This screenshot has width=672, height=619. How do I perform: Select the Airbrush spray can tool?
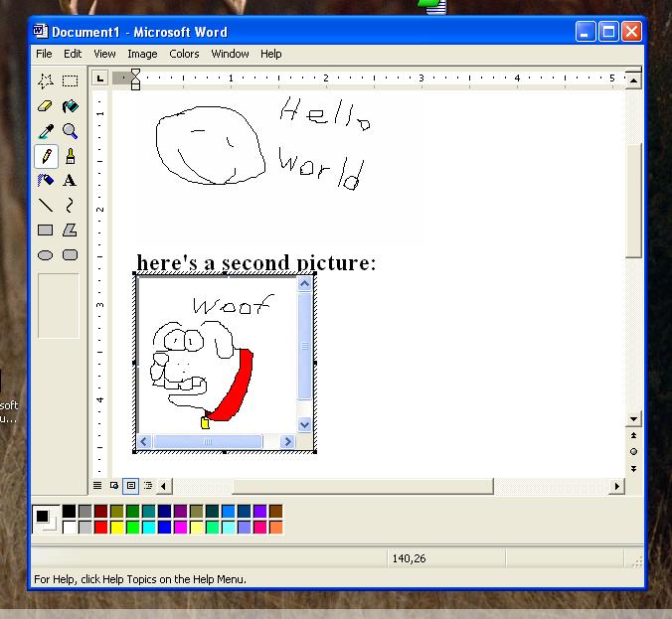[46, 181]
